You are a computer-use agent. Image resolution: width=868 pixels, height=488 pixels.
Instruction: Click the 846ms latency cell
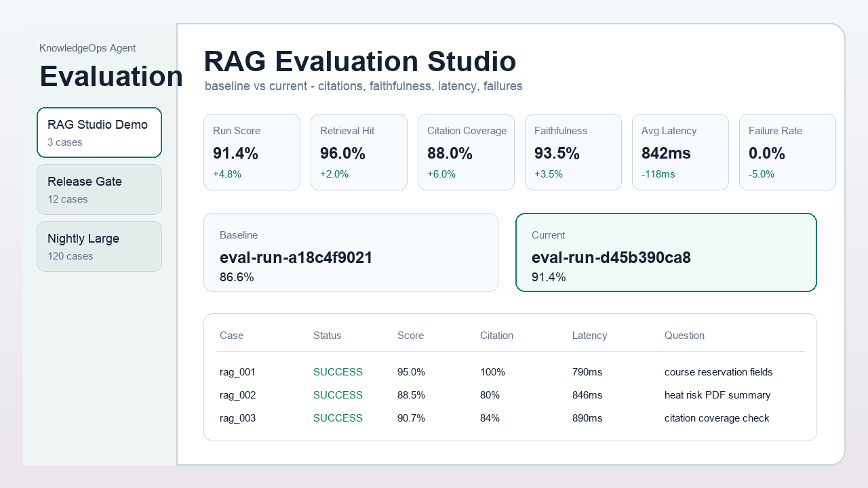(587, 395)
